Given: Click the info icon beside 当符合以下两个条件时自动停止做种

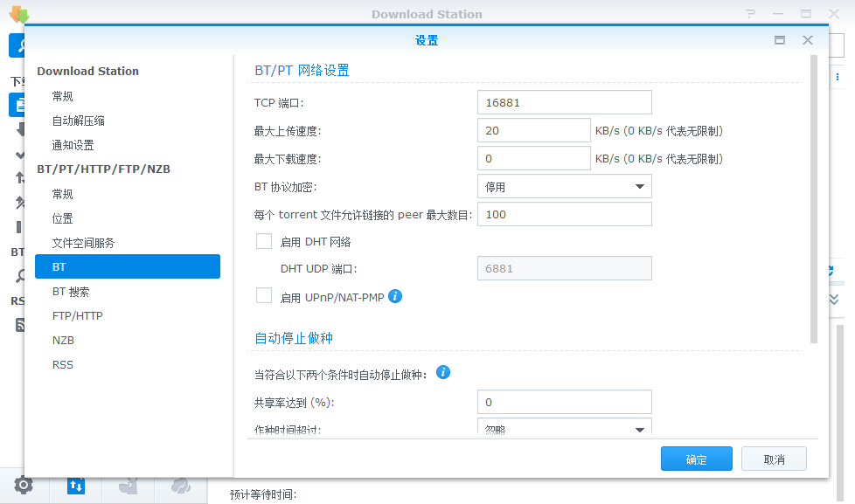Looking at the screenshot, I should pos(443,373).
